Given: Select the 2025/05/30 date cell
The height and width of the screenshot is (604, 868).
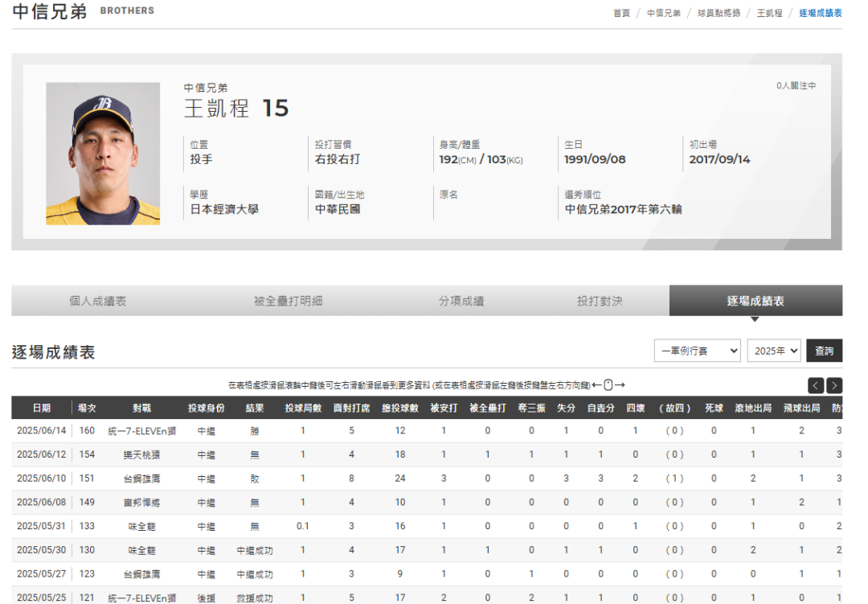Looking at the screenshot, I should point(42,549).
